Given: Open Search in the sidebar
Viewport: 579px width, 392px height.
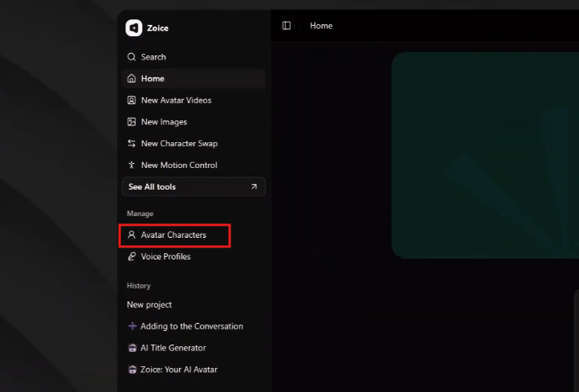Looking at the screenshot, I should tap(194, 57).
